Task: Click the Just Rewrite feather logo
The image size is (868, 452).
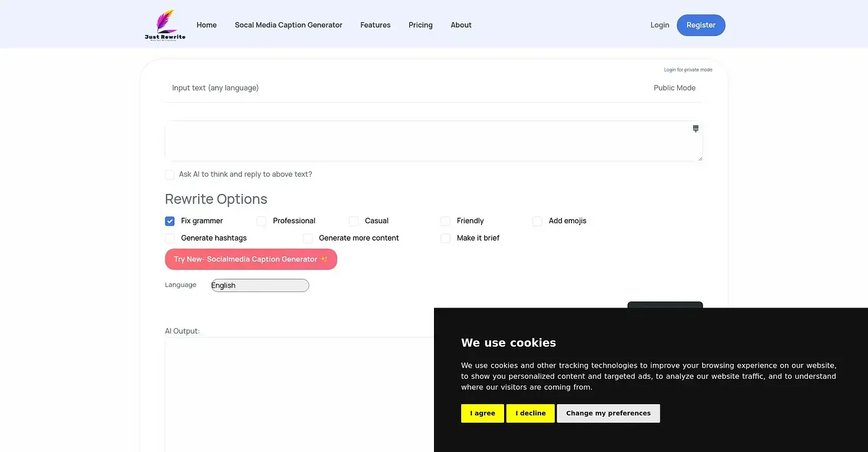Action: click(x=165, y=25)
